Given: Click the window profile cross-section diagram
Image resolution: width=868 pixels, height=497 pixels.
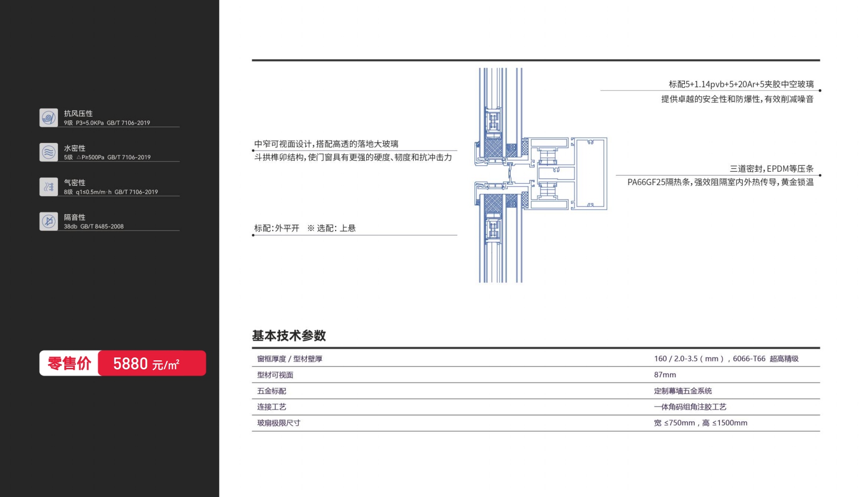Looking at the screenshot, I should coord(539,175).
